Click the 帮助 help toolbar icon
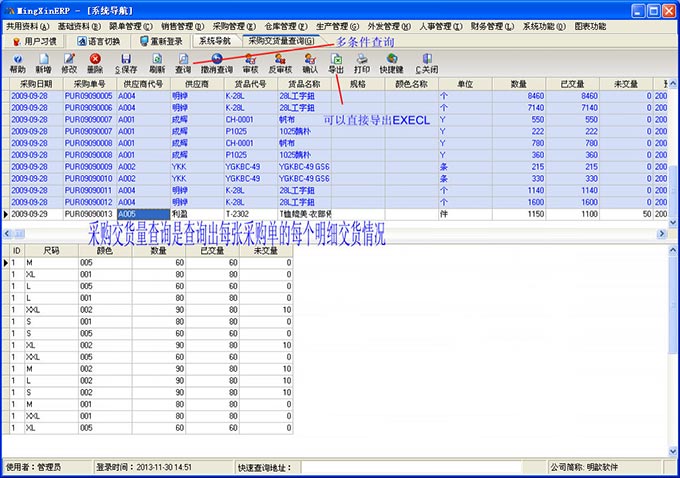680x478 pixels. pos(17,63)
